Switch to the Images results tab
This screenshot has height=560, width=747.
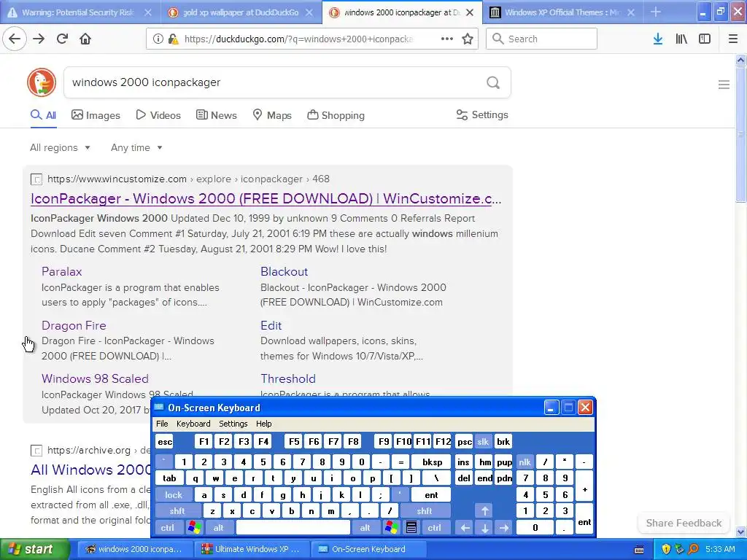(96, 115)
